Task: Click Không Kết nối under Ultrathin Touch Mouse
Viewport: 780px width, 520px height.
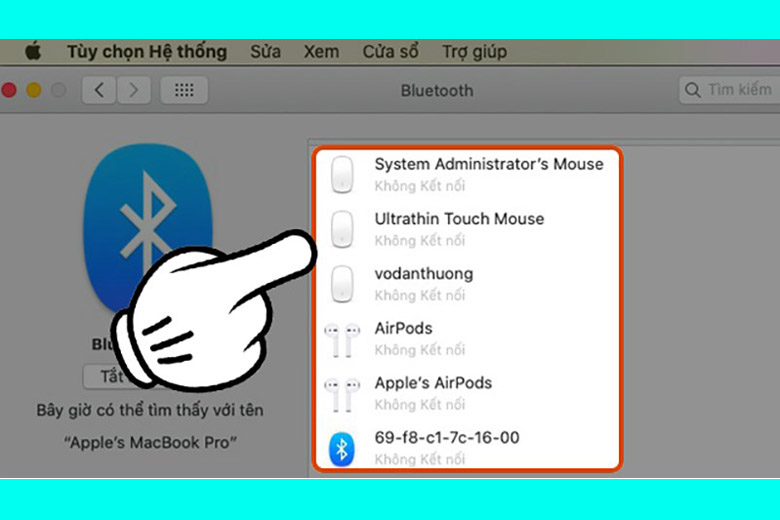Action: 419,241
